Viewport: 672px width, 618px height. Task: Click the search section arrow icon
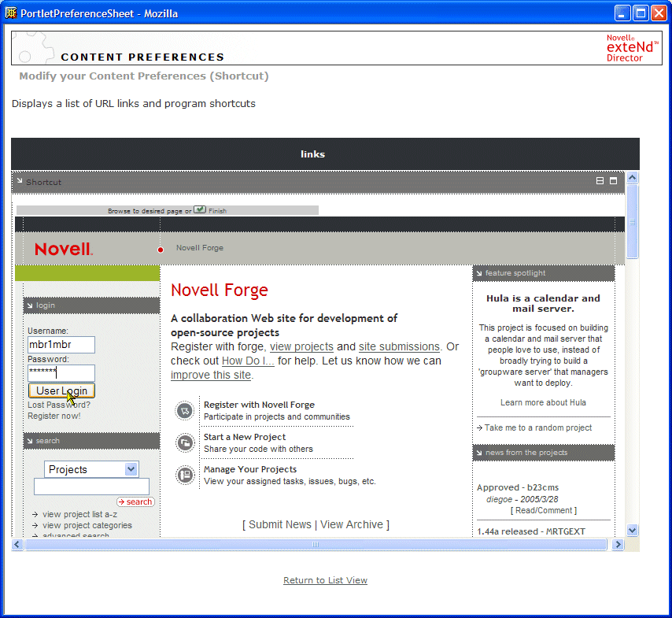click(30, 441)
